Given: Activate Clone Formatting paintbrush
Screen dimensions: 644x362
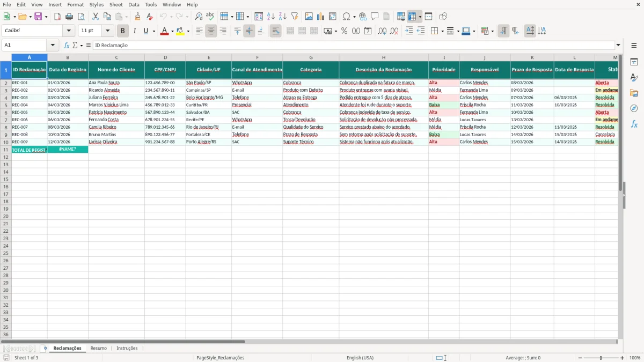Looking at the screenshot, I should pos(137,17).
